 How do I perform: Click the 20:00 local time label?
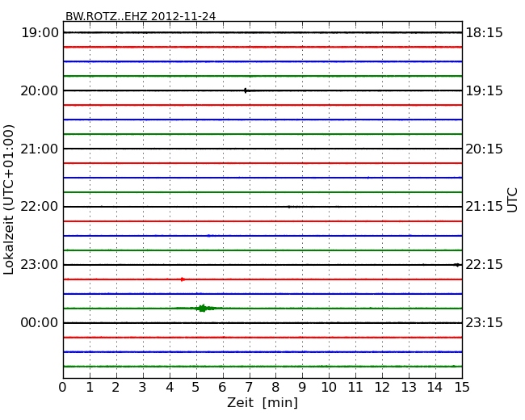pos(40,90)
